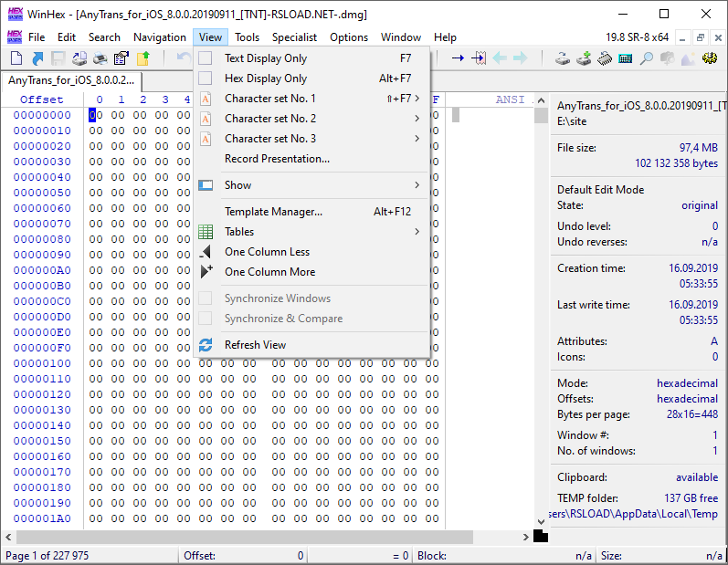
Task: Click the One Column Less arrow icon
Action: point(206,252)
